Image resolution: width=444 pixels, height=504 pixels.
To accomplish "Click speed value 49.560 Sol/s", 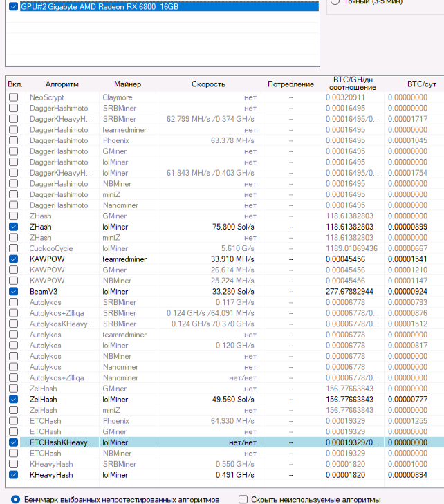I will [233, 399].
